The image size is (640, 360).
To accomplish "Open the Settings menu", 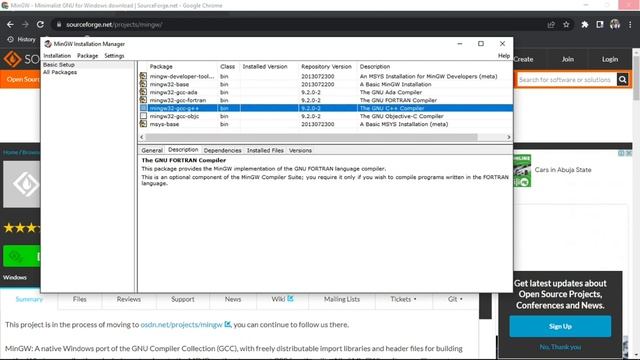I will pyautogui.click(x=114, y=56).
